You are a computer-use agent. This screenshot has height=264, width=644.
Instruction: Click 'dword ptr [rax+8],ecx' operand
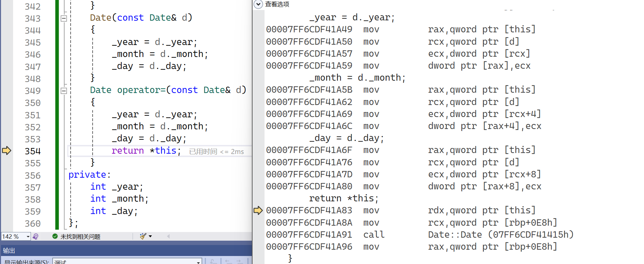pyautogui.click(x=485, y=186)
